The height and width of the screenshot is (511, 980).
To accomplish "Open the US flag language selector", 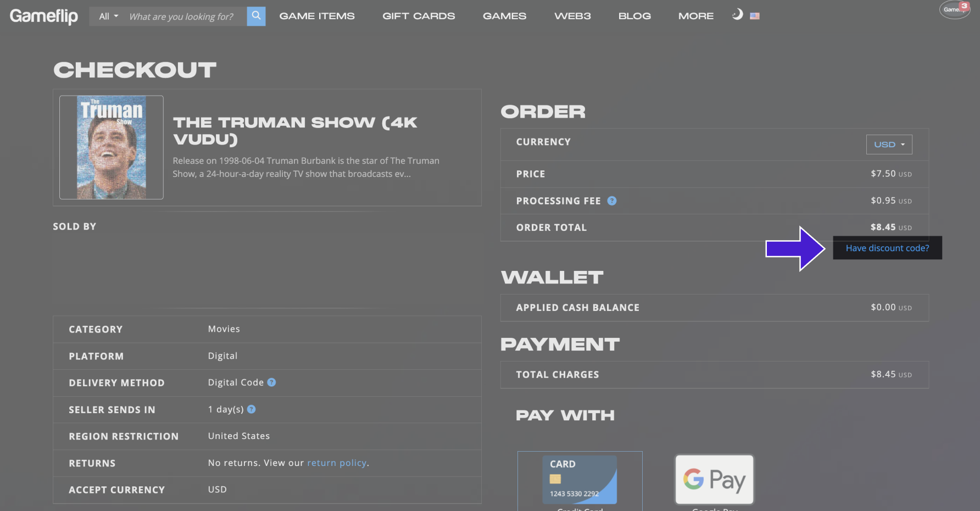I will tap(755, 16).
